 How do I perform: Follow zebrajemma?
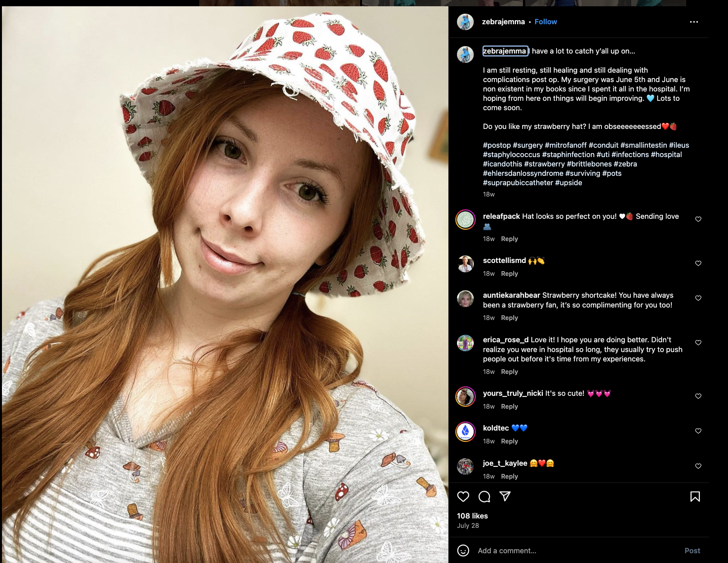(x=546, y=22)
